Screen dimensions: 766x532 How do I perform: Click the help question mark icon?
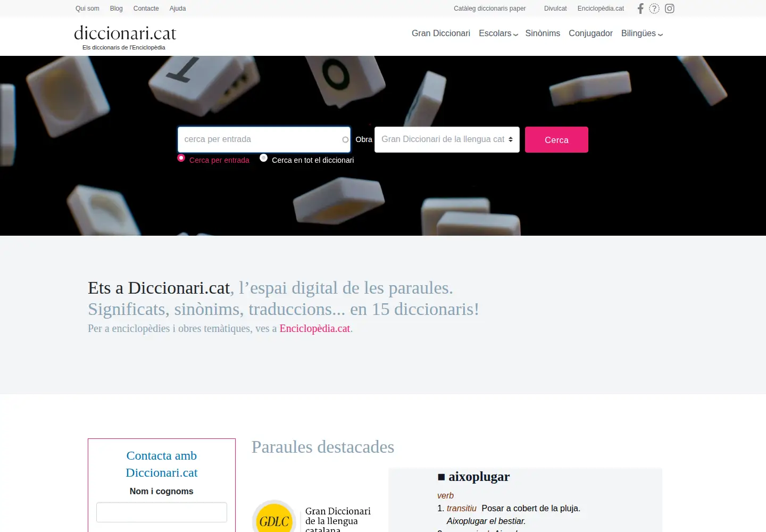point(654,9)
